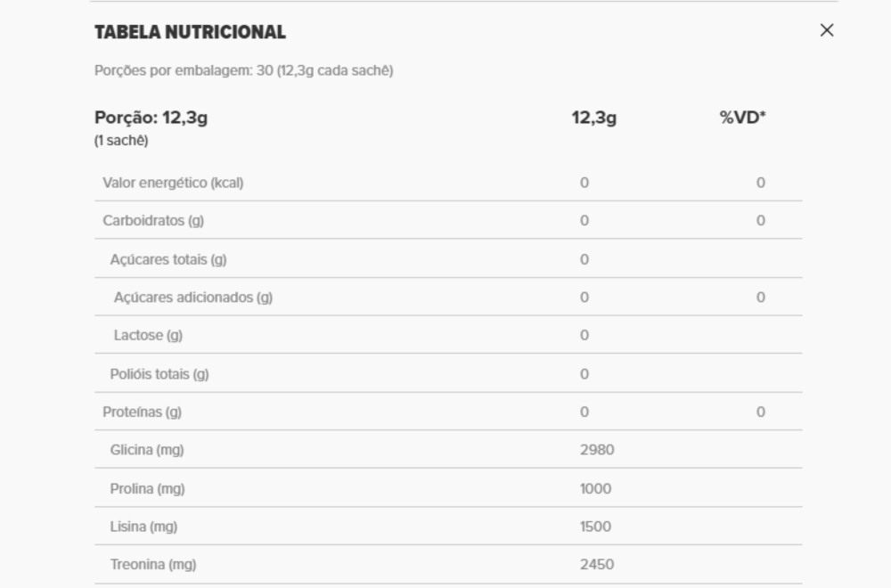This screenshot has width=891, height=588.
Task: Click the 12,3g column header
Action: pos(593,118)
